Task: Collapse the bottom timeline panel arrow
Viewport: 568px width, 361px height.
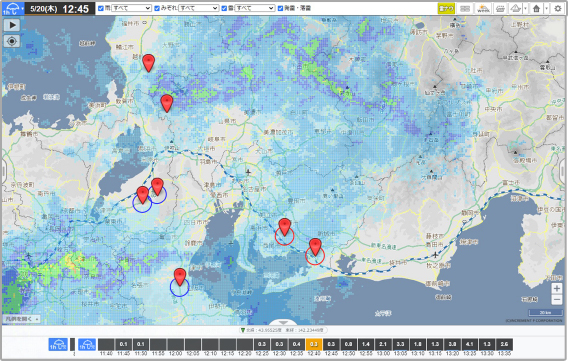Action: tap(283, 322)
